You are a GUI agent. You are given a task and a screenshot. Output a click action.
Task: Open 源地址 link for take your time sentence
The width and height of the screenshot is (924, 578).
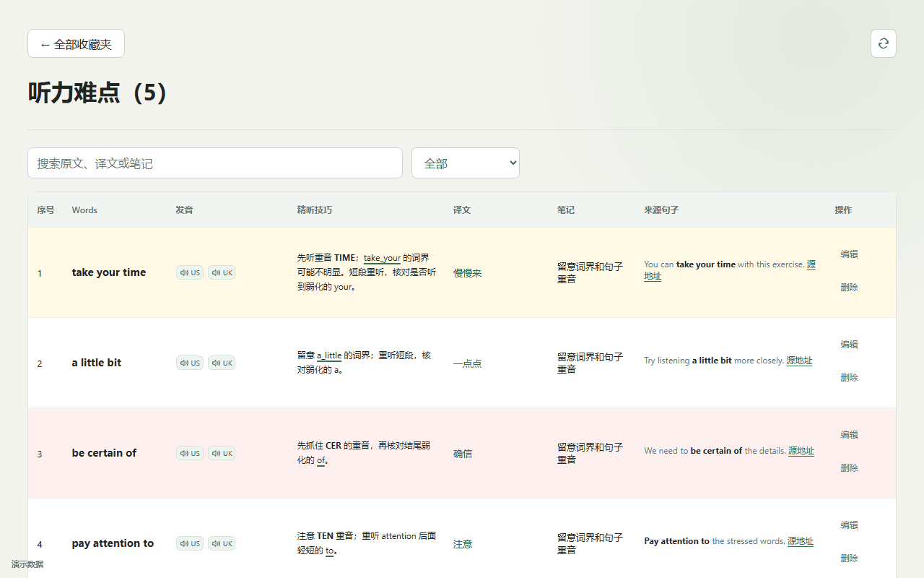[811, 264]
